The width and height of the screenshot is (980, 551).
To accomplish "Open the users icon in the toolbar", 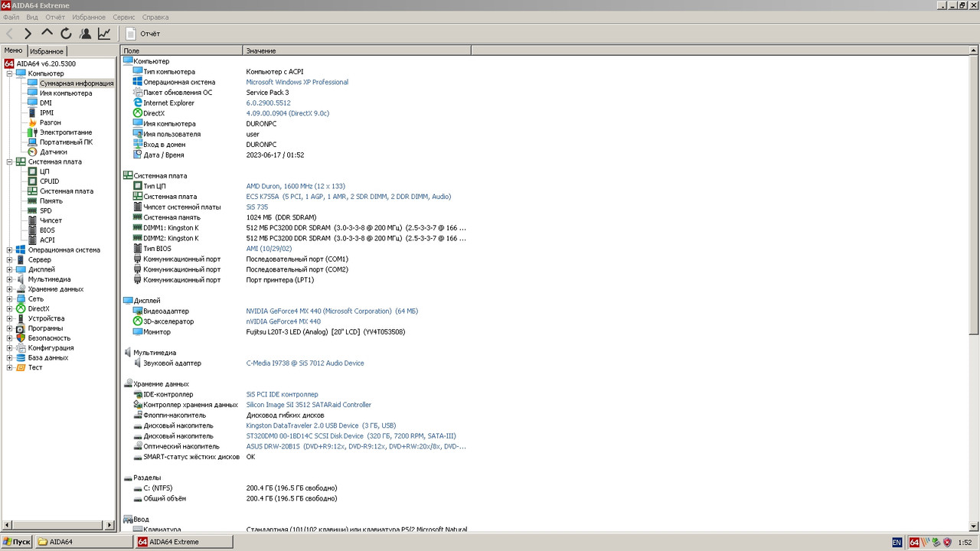I will pyautogui.click(x=85, y=34).
